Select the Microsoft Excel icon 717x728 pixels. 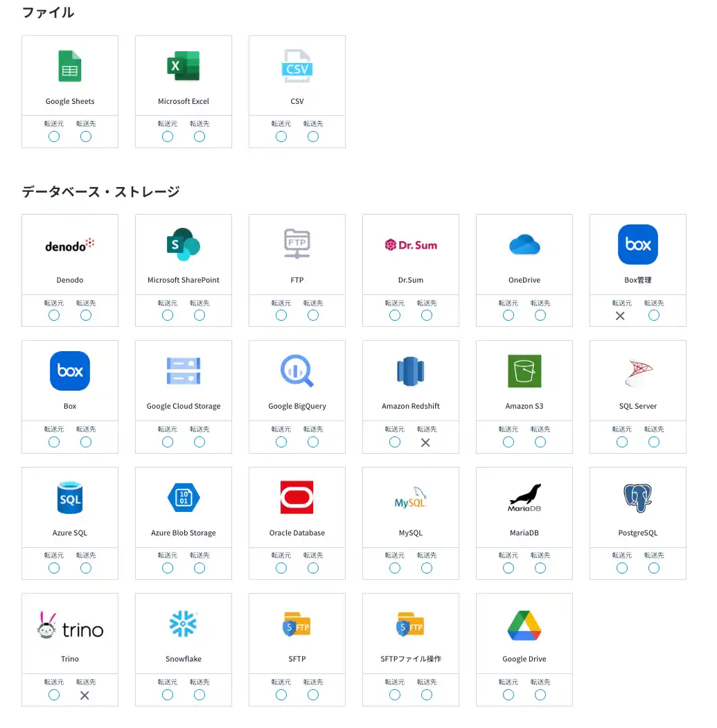coord(183,66)
